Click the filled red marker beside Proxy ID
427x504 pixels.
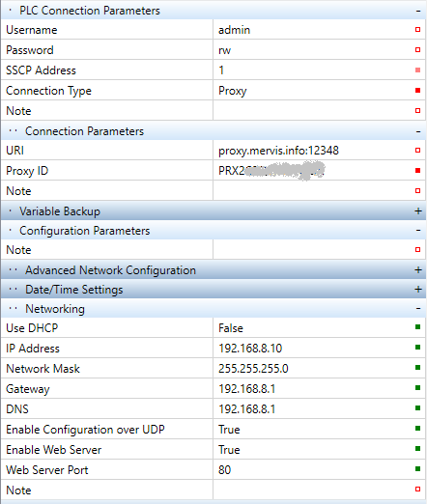pos(417,170)
